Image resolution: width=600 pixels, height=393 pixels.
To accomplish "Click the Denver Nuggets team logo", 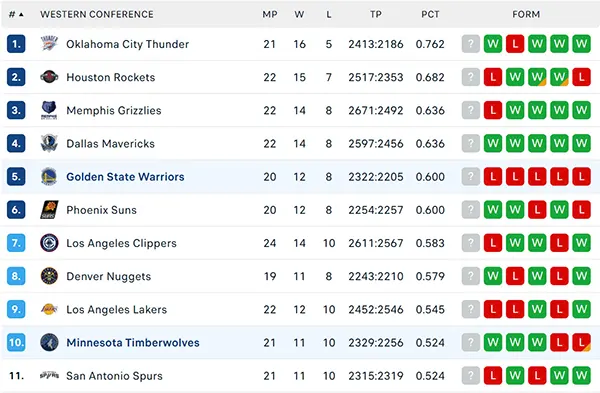I will coord(49,276).
